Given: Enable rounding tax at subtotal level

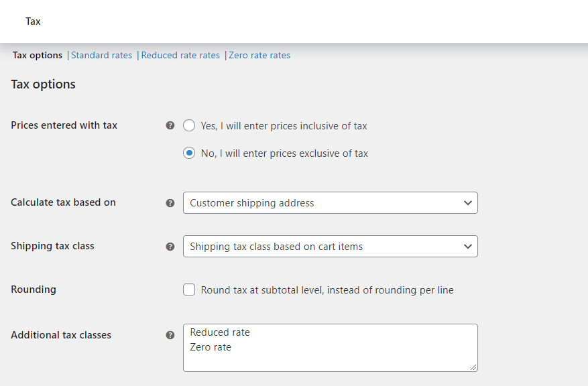Looking at the screenshot, I should tap(188, 289).
